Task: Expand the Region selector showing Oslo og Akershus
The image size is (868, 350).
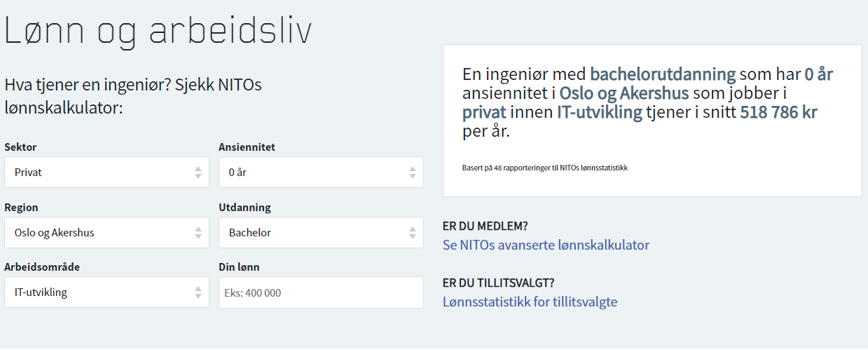Action: [x=106, y=232]
